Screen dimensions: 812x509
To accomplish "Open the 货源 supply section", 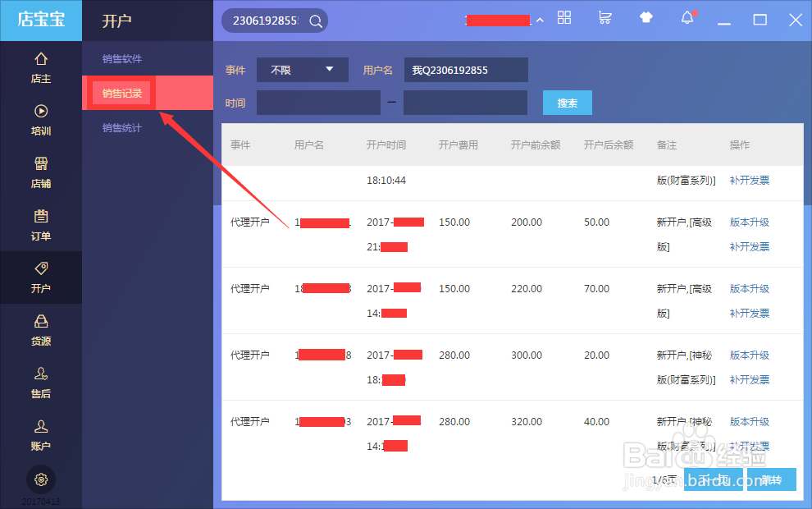I will click(41, 330).
